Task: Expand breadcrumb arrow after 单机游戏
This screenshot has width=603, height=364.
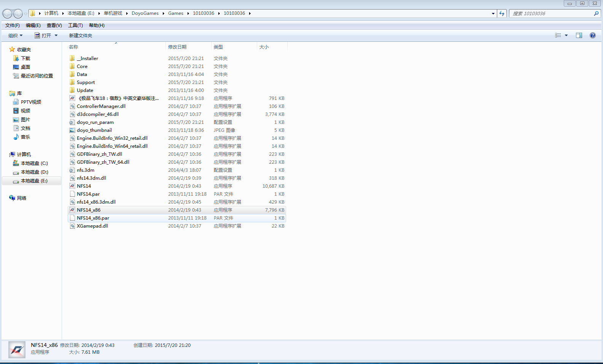Action: [127, 13]
